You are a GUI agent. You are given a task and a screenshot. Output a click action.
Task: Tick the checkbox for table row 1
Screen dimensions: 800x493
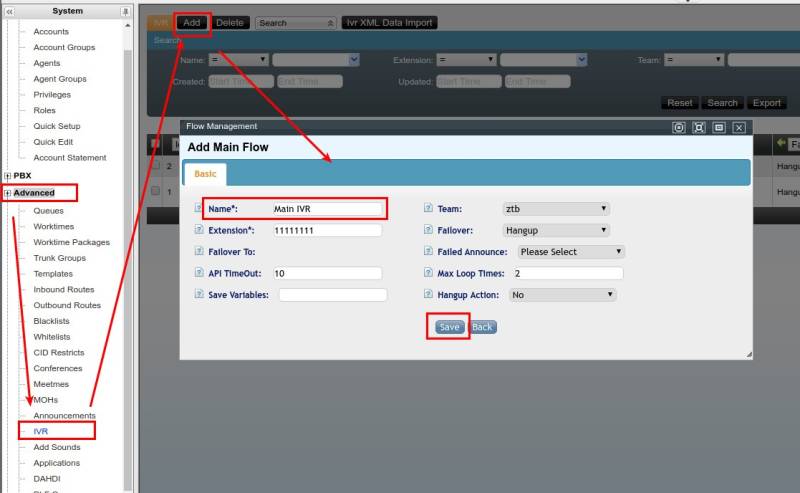155,190
